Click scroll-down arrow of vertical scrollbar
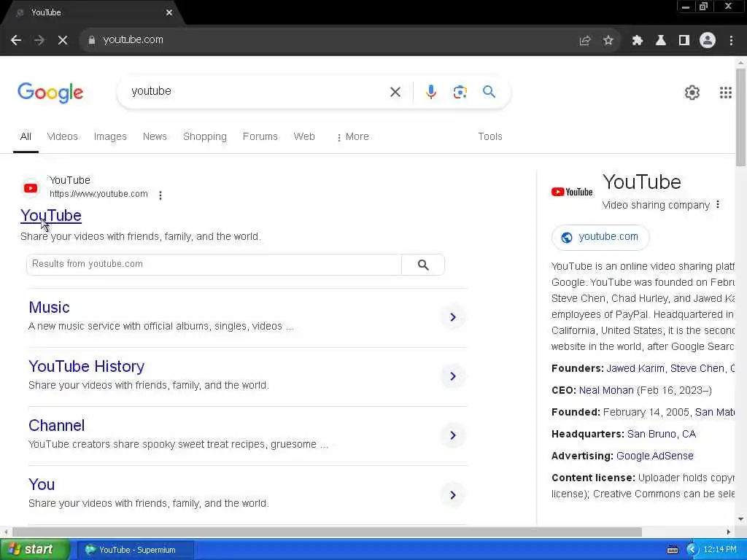The height and width of the screenshot is (560, 747). (x=740, y=519)
